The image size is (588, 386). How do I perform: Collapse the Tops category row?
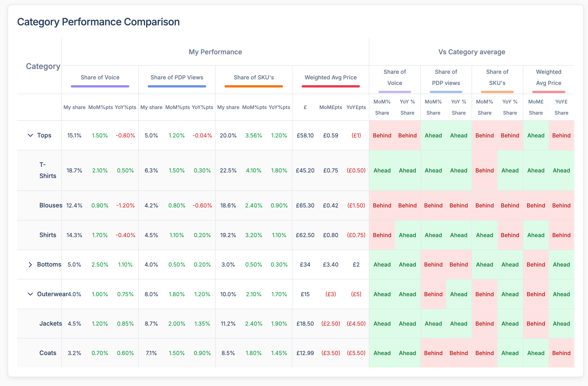(30, 135)
